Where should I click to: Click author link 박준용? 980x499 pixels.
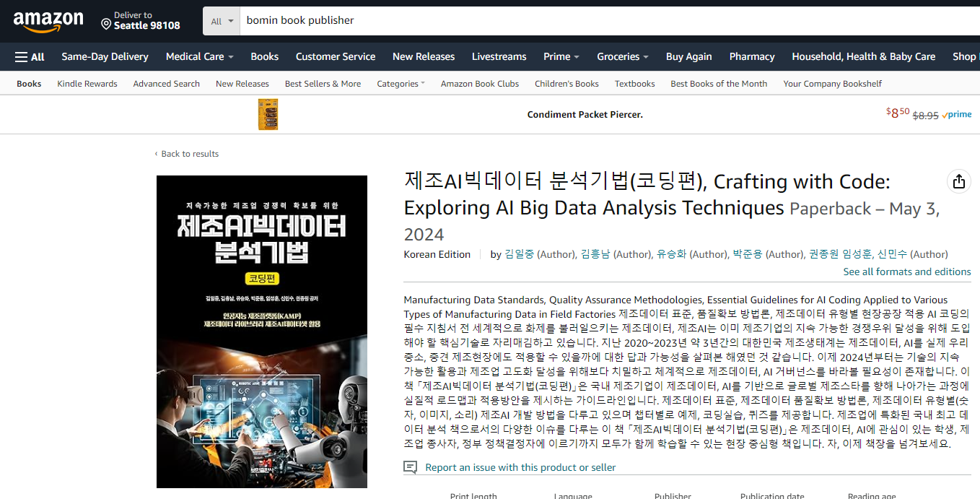point(747,254)
